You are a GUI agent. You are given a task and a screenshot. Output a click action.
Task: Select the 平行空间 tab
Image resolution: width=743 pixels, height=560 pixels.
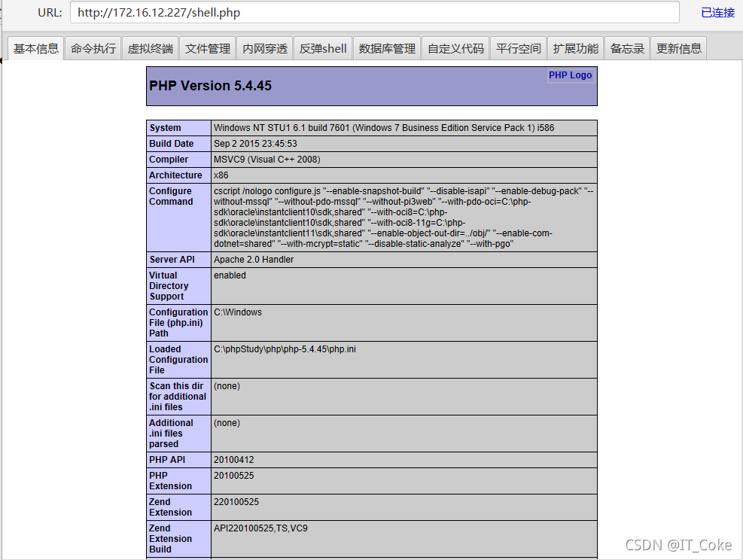pos(519,48)
